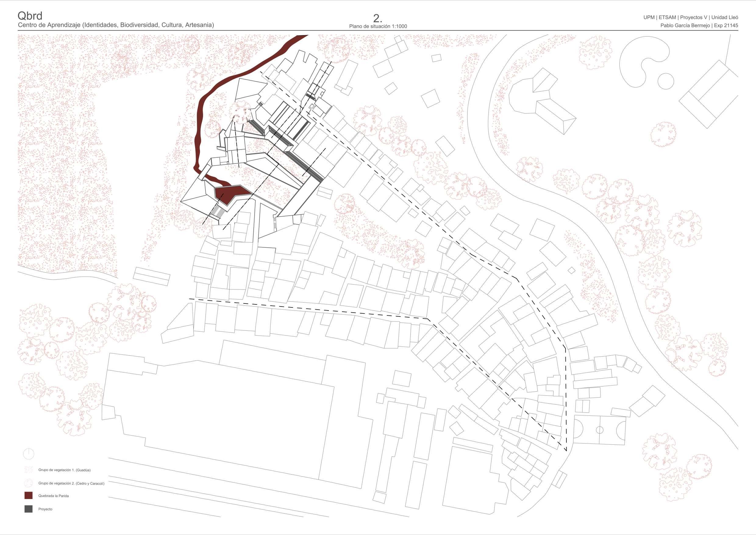Click the Guadúa vegetation legend symbol

coord(29,470)
